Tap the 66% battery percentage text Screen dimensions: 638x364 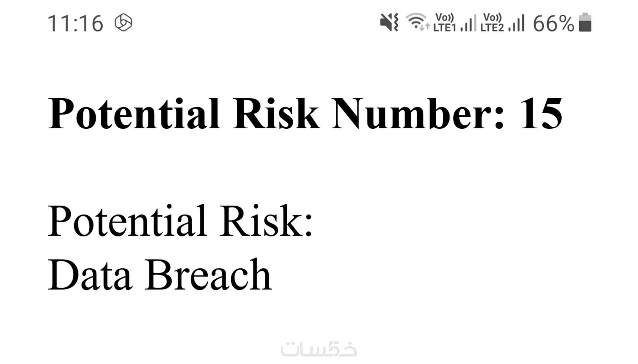click(553, 23)
